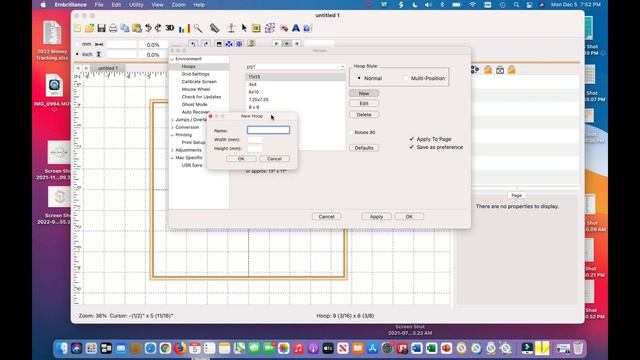The image size is (640, 360).
Task: Open the File menu
Action: [x=99, y=4]
